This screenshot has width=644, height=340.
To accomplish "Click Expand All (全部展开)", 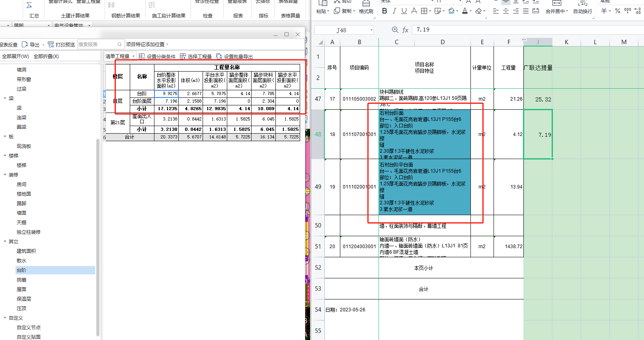I will (x=15, y=56).
